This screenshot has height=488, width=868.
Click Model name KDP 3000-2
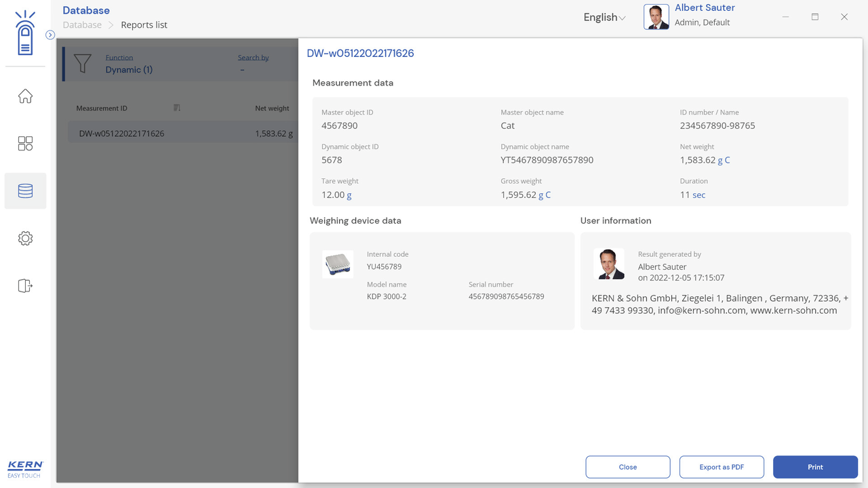(x=387, y=296)
